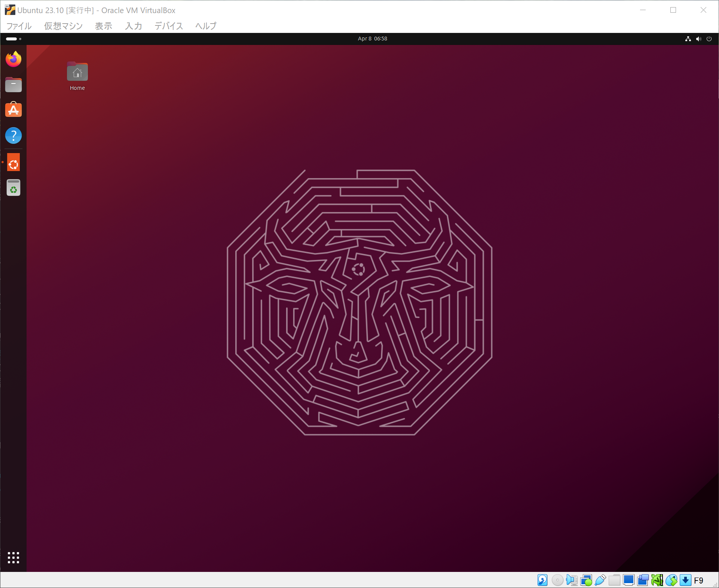Open Ubuntu Software from the dock

(13, 110)
